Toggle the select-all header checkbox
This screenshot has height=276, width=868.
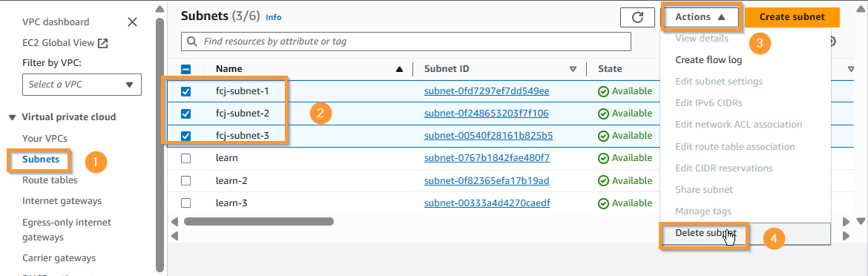(x=186, y=69)
